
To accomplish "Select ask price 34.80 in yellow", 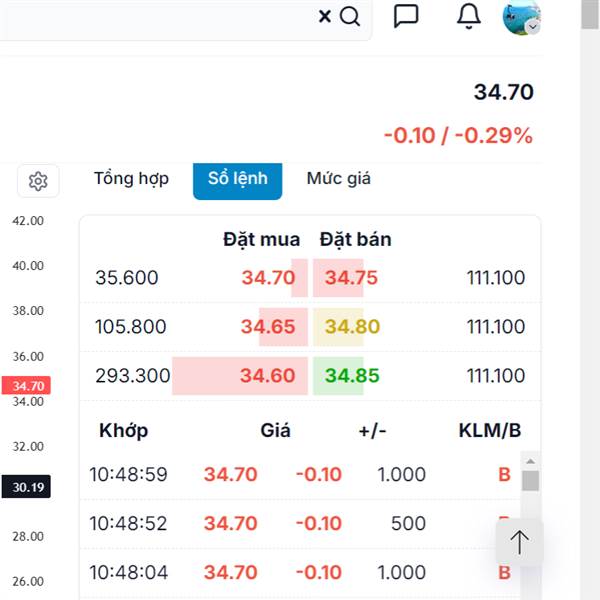I will click(352, 327).
